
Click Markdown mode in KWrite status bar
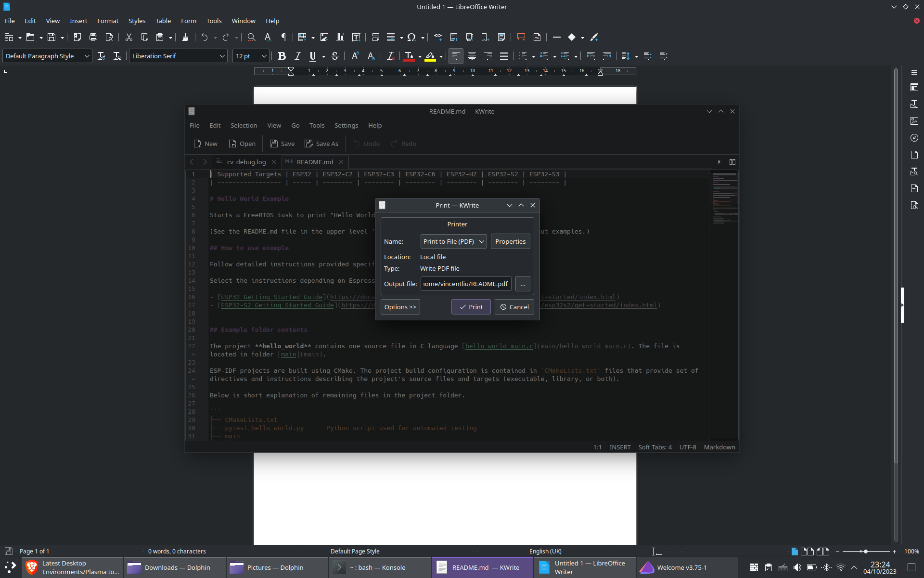[719, 447]
